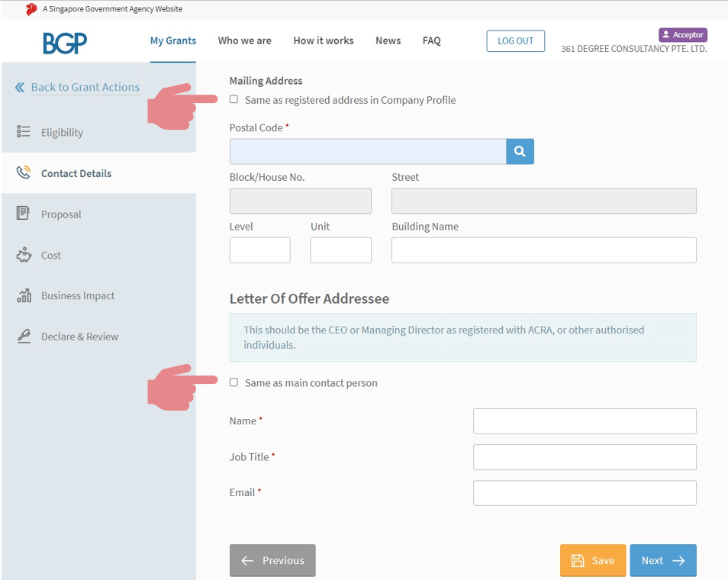Viewport: 728px width, 580px height.
Task: Focus the Postal Code input field
Action: [367, 152]
